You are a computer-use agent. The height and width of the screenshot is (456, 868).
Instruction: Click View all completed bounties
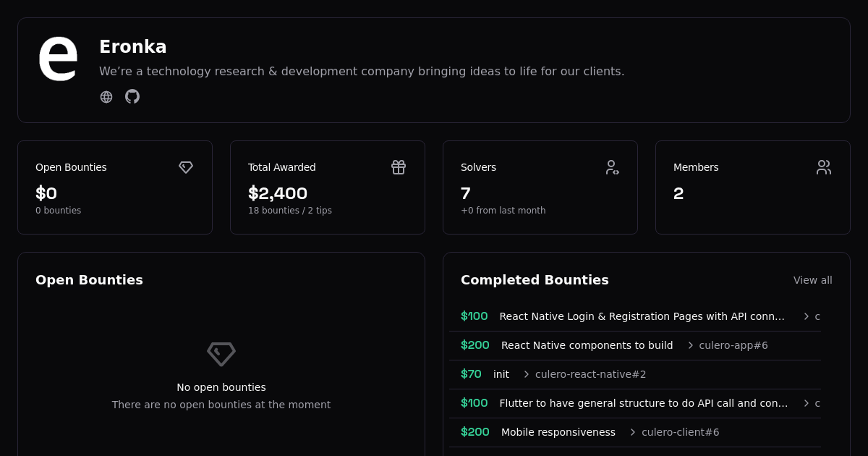click(x=812, y=280)
